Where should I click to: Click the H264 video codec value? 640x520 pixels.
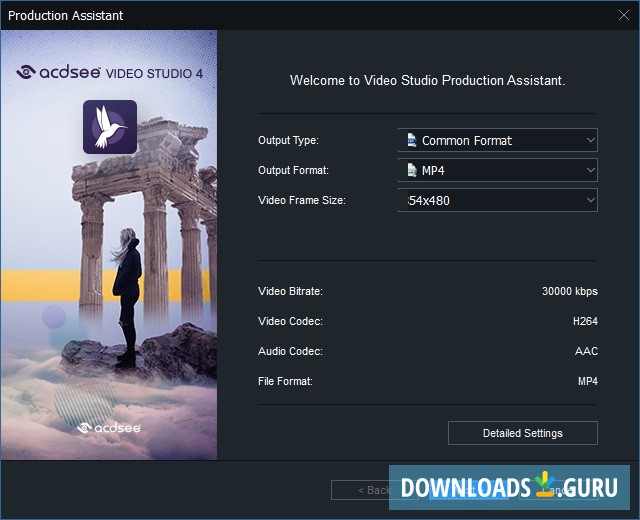click(585, 321)
